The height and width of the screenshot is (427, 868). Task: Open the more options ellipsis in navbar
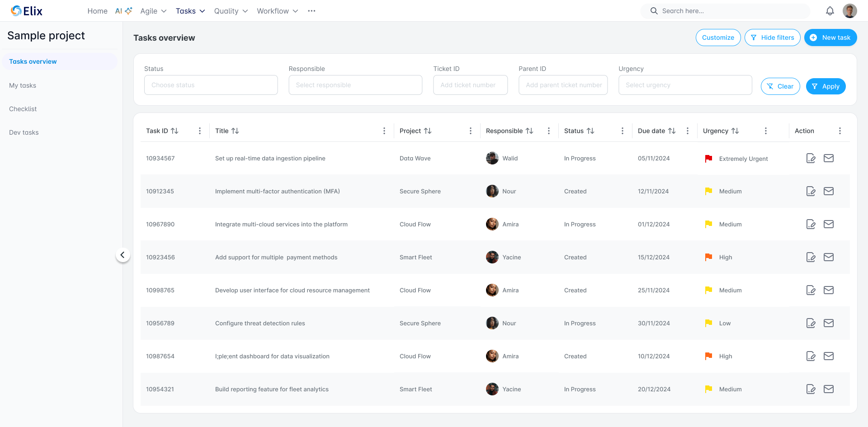(x=311, y=11)
